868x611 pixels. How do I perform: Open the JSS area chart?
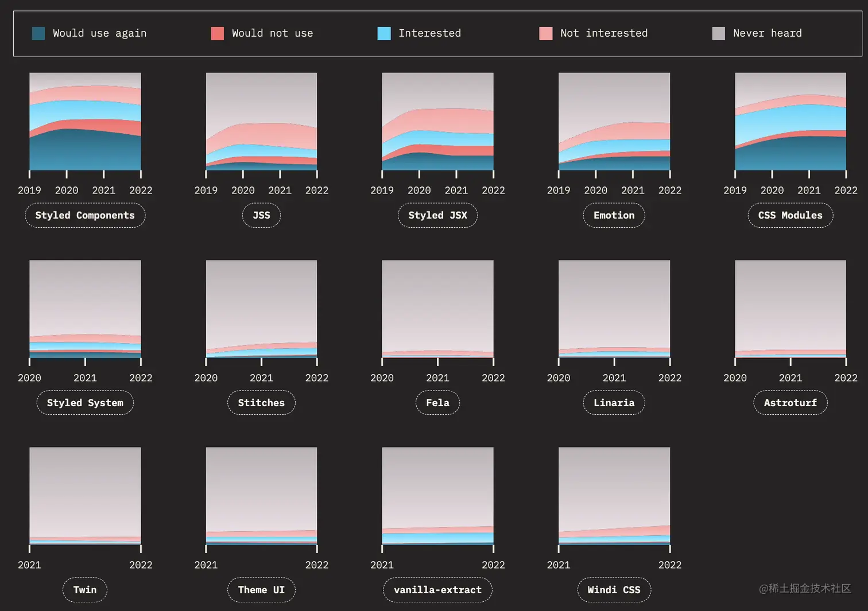pos(261,122)
